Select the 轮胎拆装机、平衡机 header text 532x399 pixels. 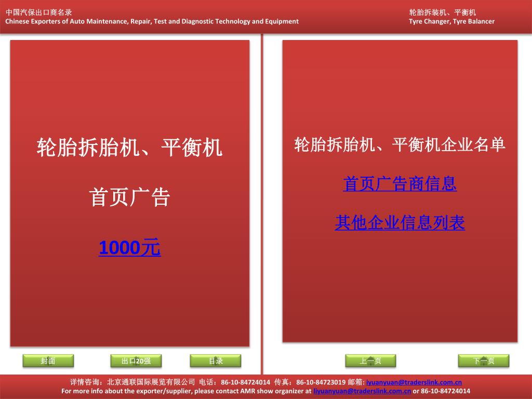click(x=443, y=12)
